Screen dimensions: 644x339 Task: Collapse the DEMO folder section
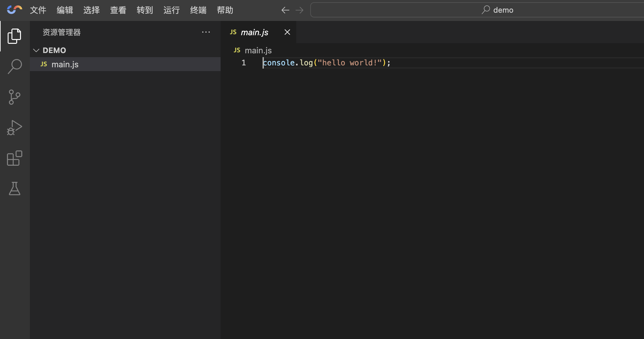(x=36, y=50)
